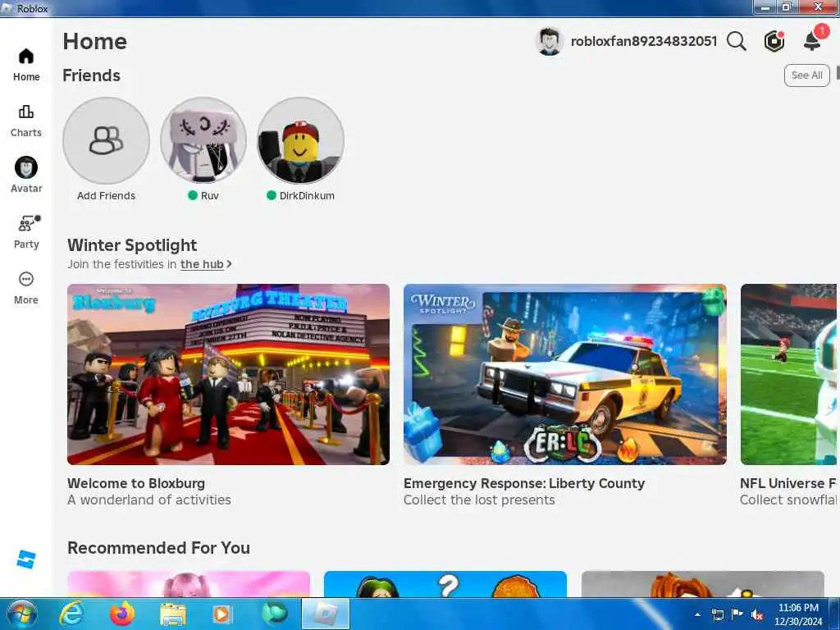
Task: Click See All friends button
Action: [807, 75]
